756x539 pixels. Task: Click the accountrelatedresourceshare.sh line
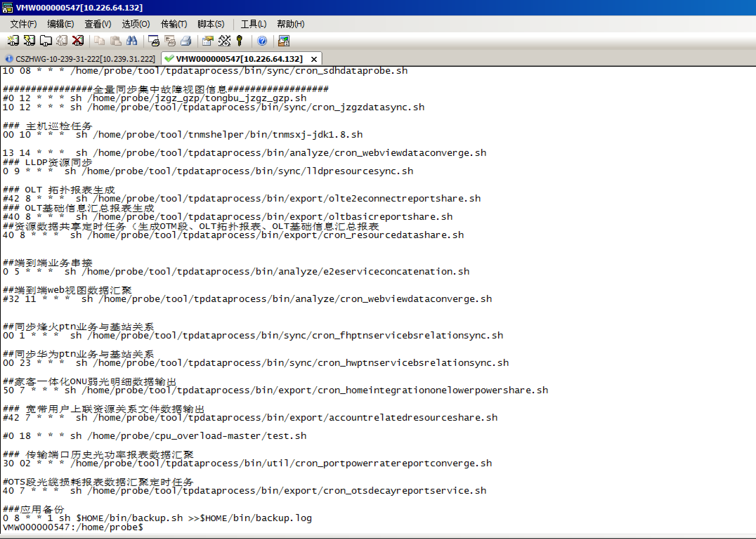(x=250, y=418)
